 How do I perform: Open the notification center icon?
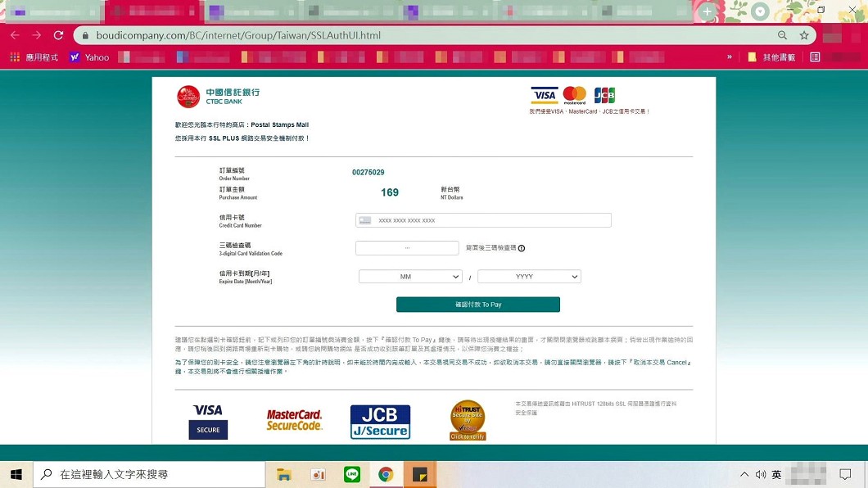pos(845,475)
